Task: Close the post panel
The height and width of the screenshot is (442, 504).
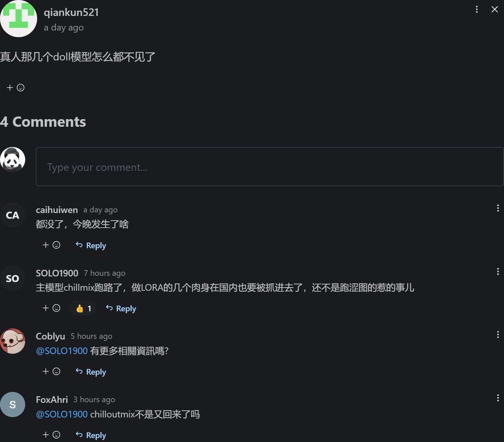Action: coord(495,9)
